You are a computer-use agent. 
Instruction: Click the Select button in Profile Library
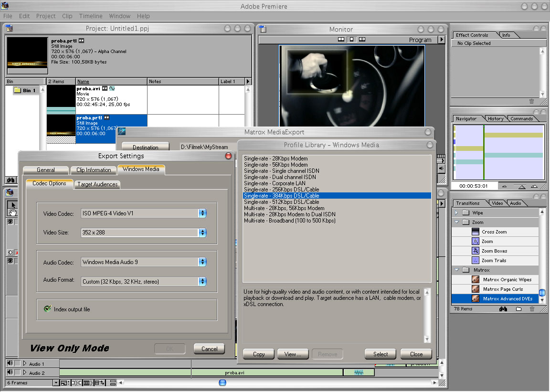[381, 354]
